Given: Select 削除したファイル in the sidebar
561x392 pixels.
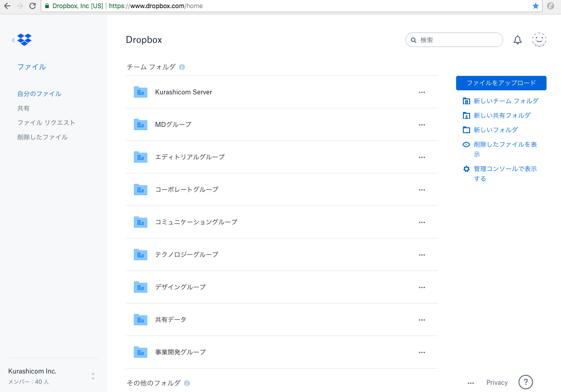Looking at the screenshot, I should coord(42,137).
